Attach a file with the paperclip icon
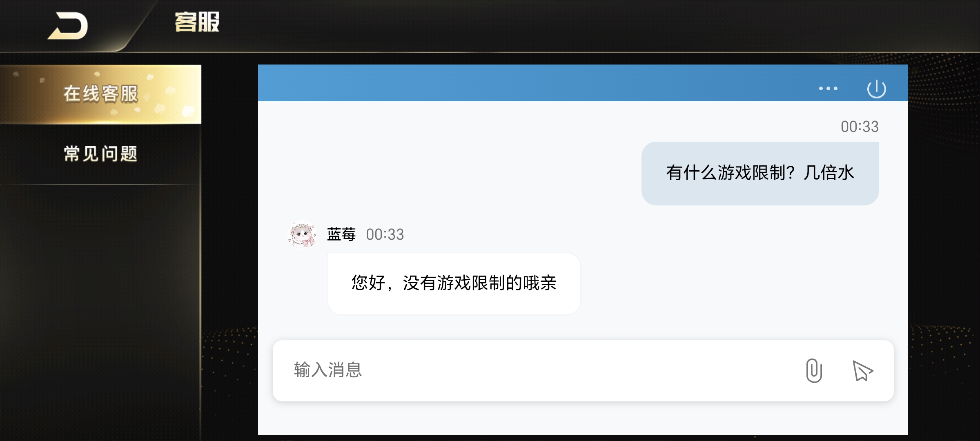Image resolution: width=980 pixels, height=441 pixels. [x=814, y=370]
